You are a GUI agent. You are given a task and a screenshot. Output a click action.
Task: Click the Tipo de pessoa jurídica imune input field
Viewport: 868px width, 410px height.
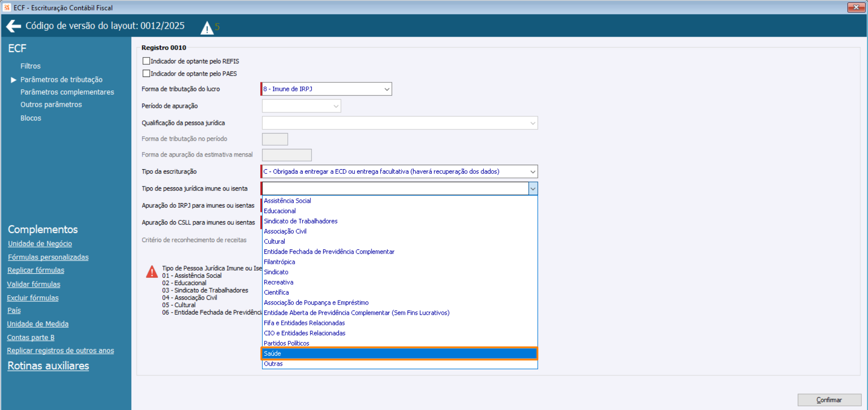(x=395, y=188)
